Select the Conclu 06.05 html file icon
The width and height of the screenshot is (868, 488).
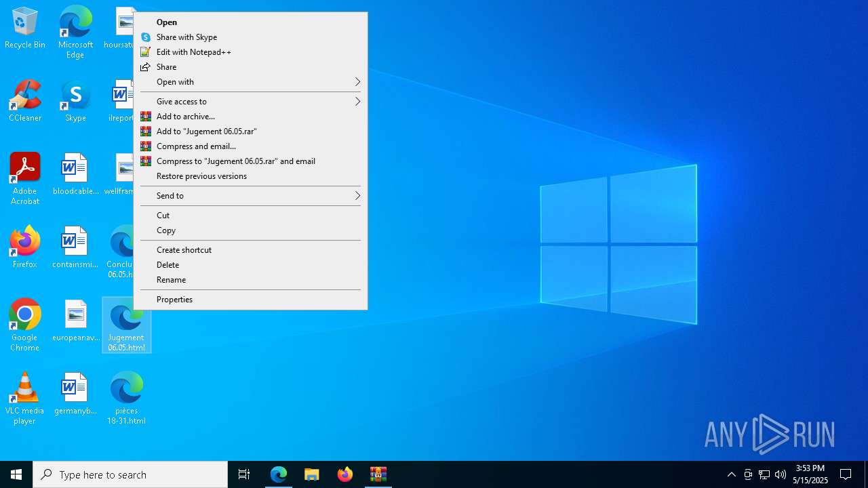(x=119, y=252)
